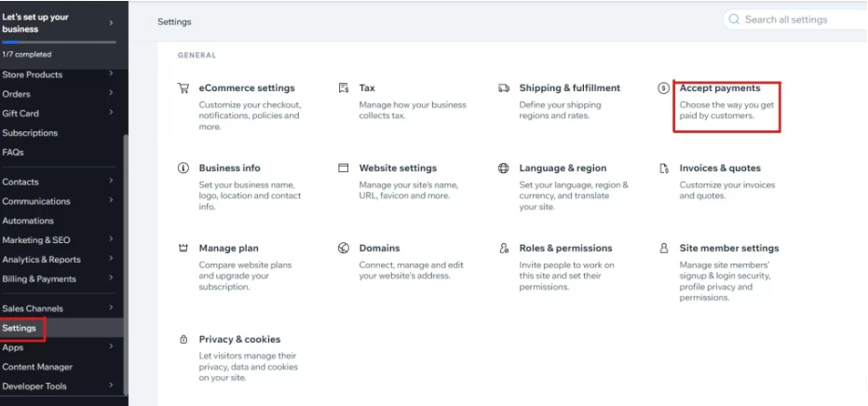
Task: Click the Gift Card sidebar label
Action: [20, 114]
